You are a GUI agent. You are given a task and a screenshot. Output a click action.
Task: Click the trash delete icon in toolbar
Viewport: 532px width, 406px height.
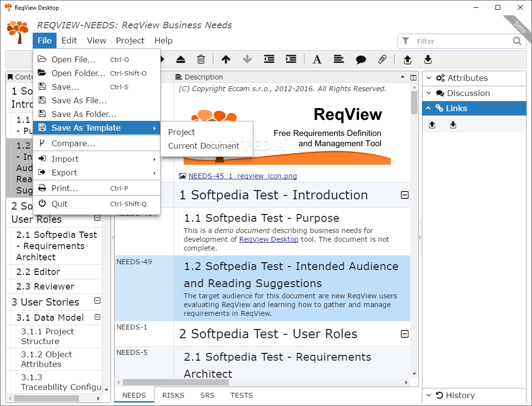click(x=201, y=59)
